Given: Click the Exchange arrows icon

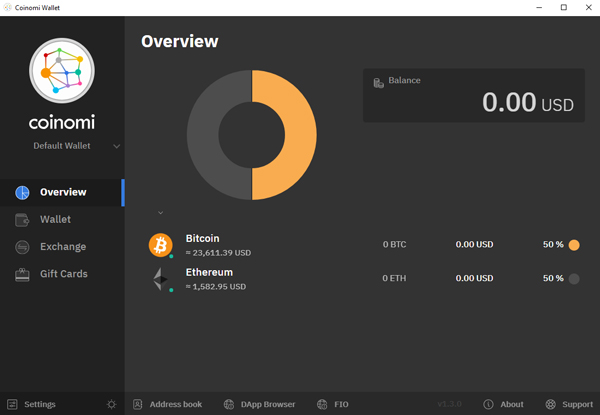Looking at the screenshot, I should tap(22, 247).
